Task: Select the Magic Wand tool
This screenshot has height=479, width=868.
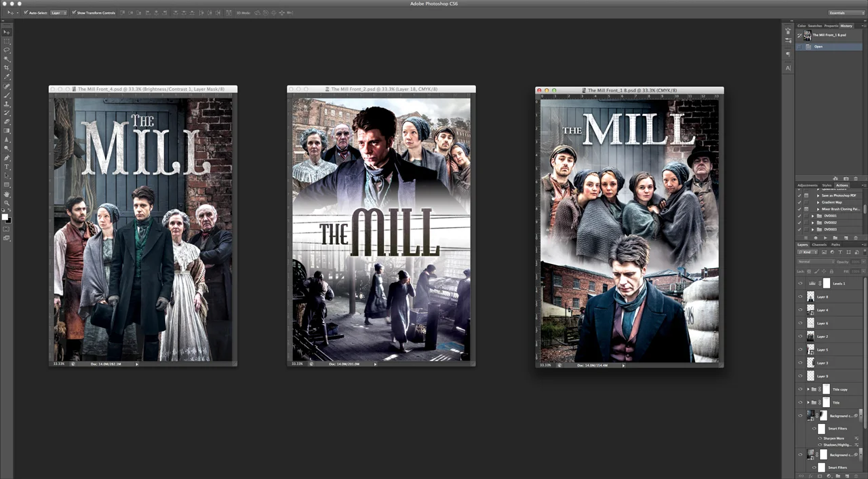Action: tap(6, 58)
